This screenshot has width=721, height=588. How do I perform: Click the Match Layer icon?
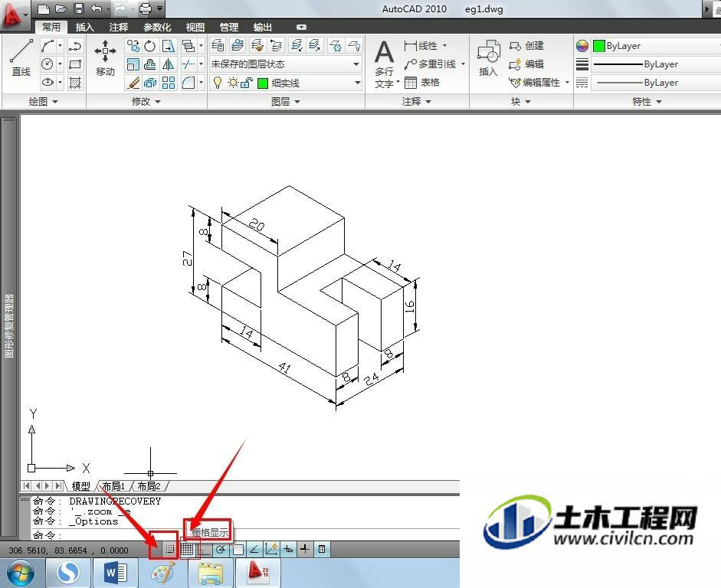[x=257, y=45]
